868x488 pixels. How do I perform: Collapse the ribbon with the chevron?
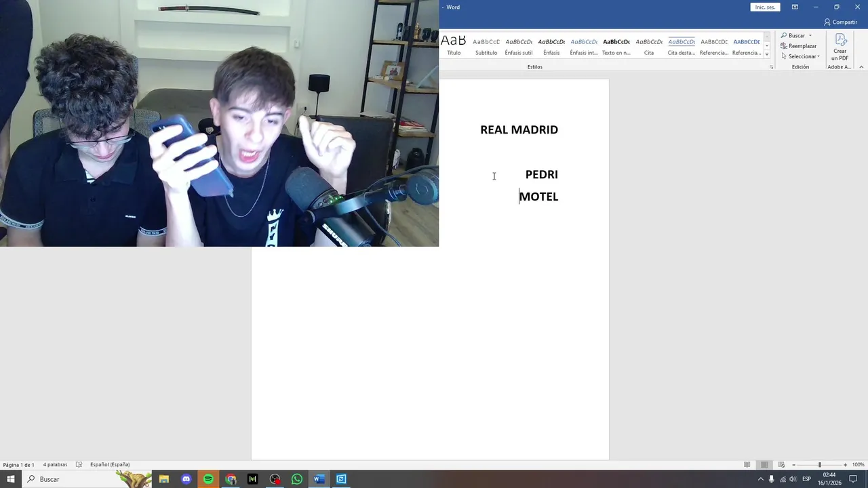pos(861,67)
